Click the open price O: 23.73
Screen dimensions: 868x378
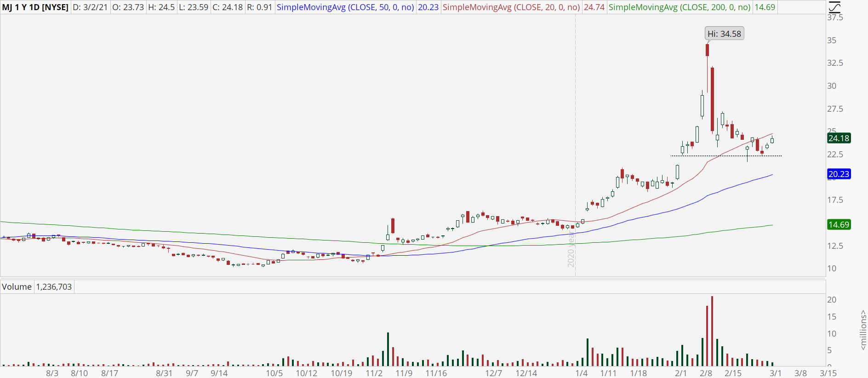128,7
